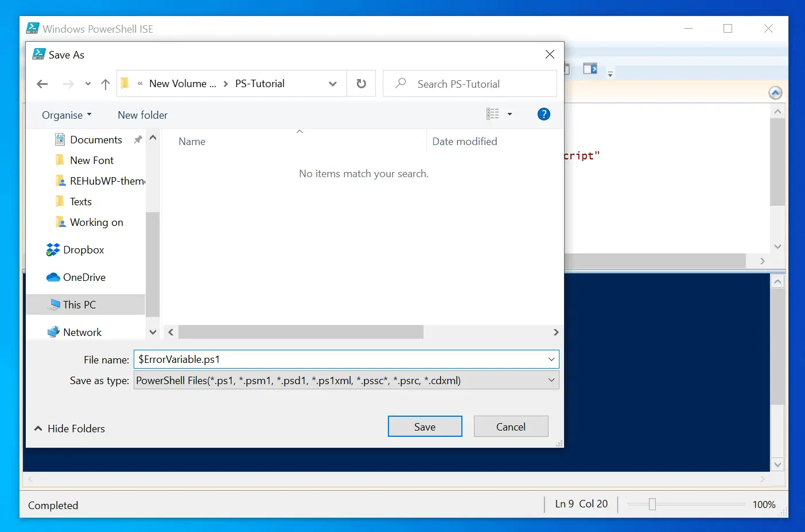This screenshot has width=805, height=532.
Task: Click file list left scroll arrow
Action: click(171, 332)
